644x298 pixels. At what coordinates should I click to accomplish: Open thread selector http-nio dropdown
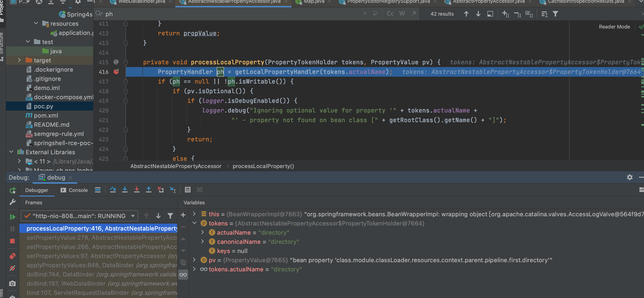tap(79, 216)
